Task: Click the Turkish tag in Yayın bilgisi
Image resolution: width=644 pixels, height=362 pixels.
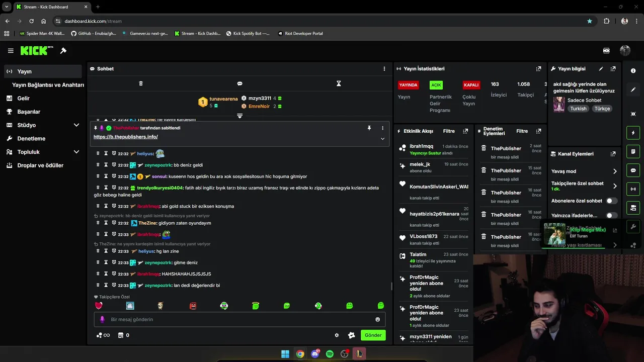Action: 578,109
